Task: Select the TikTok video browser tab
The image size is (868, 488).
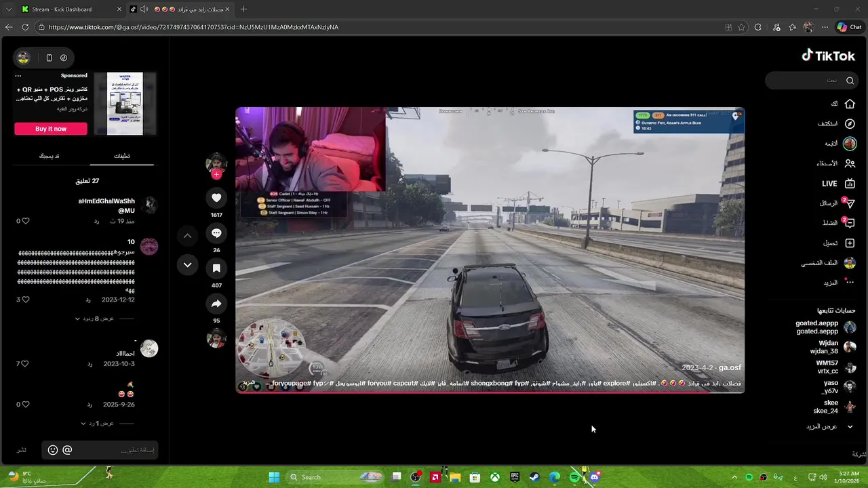Action: (180, 9)
